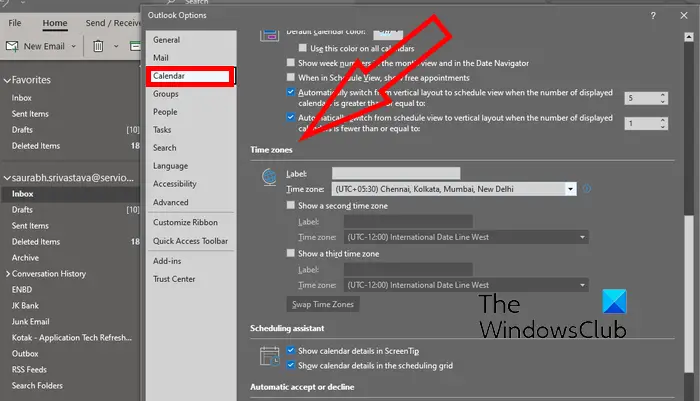The image size is (700, 401).
Task: Open the Delete button dropdown arrow
Action: click(x=116, y=46)
